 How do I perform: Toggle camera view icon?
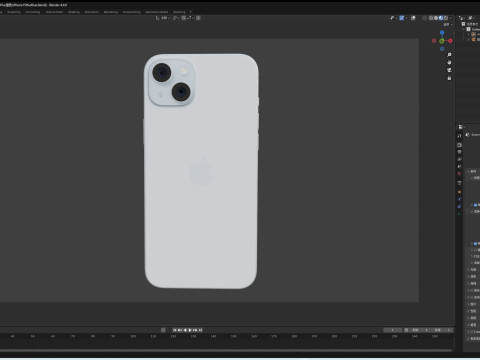point(449,70)
